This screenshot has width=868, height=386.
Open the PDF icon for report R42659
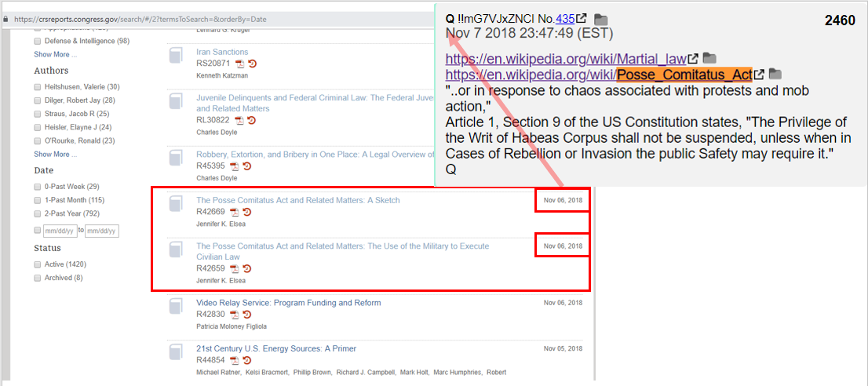235,269
